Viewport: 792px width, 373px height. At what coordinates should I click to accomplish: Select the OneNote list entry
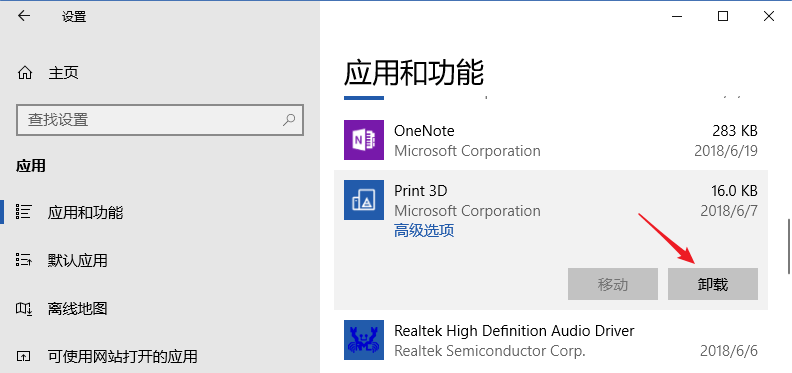pyautogui.click(x=551, y=140)
